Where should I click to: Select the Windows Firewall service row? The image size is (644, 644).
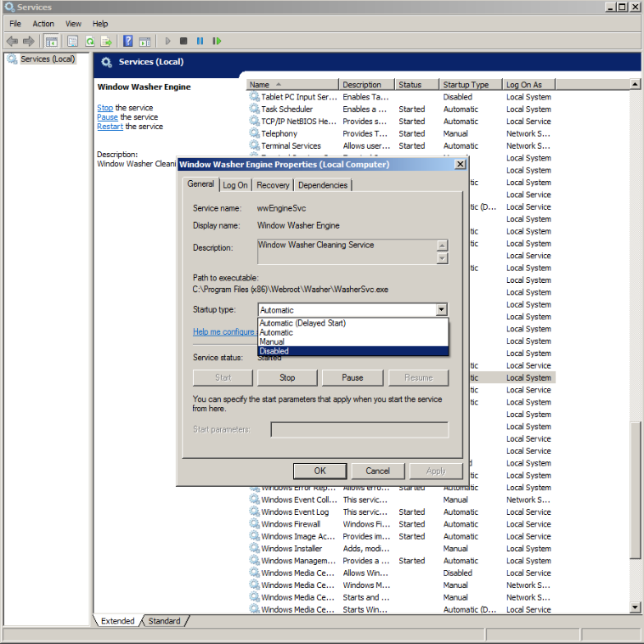pos(400,524)
